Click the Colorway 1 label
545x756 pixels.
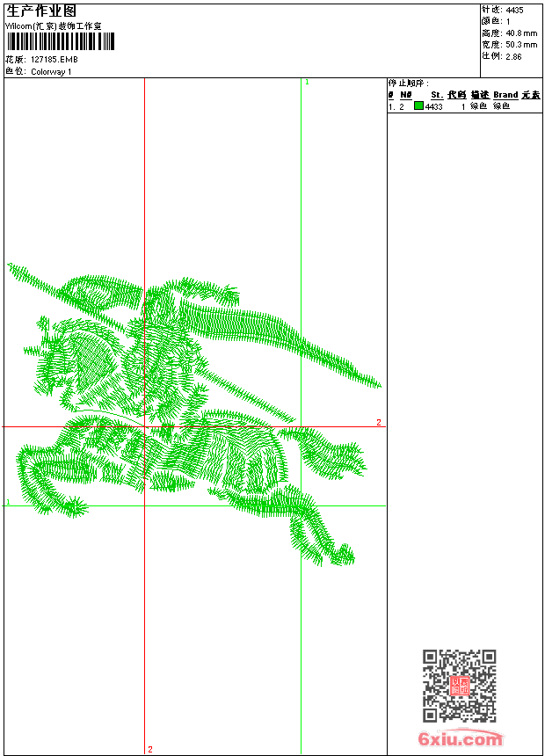(52, 71)
